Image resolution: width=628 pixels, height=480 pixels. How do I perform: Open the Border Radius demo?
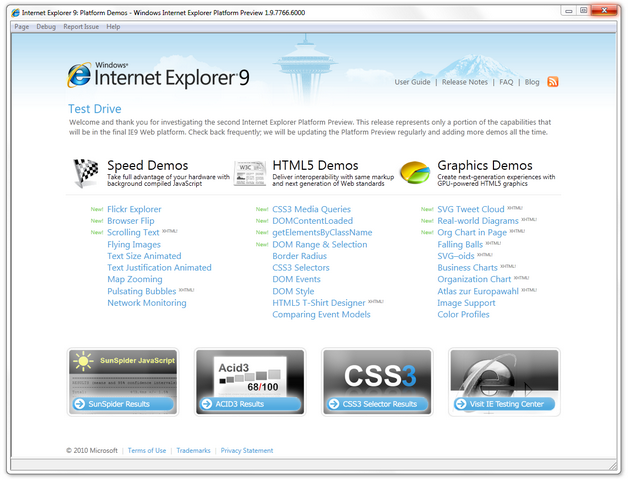(x=299, y=256)
